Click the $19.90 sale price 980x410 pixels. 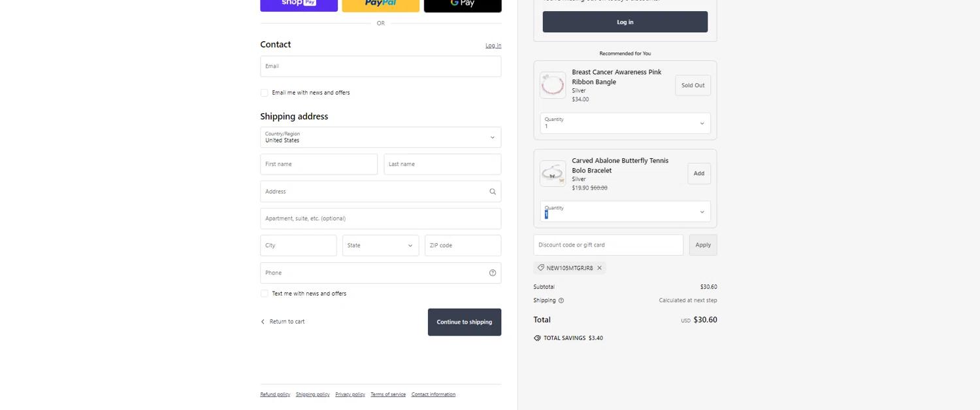click(x=580, y=188)
